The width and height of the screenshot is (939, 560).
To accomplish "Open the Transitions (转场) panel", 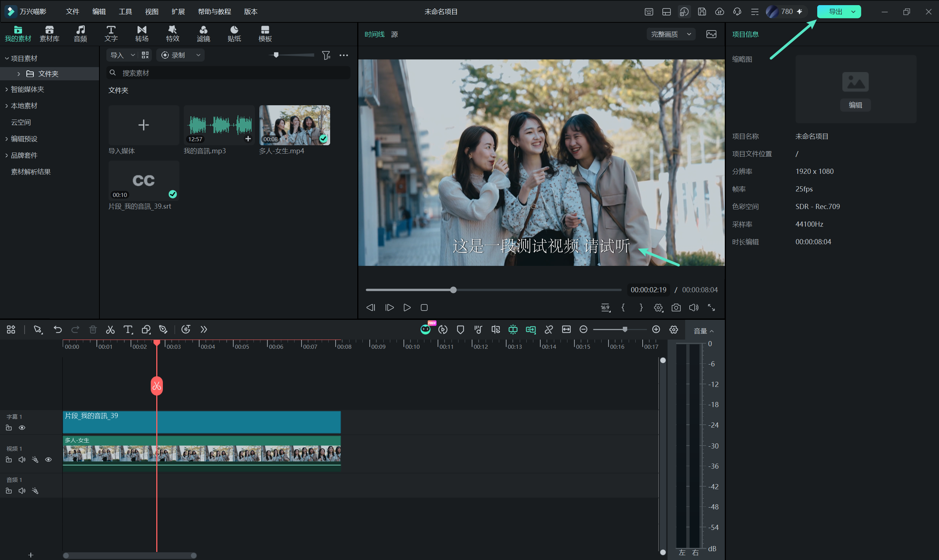I will pos(142,34).
